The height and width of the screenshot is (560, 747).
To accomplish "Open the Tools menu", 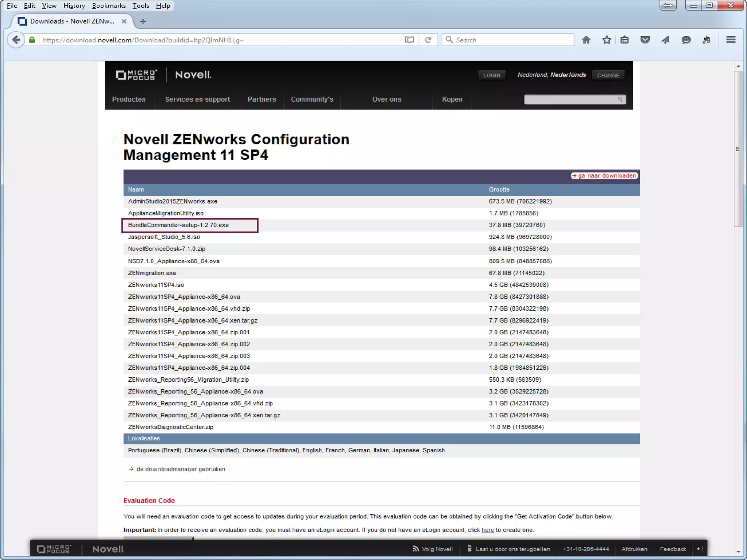I will point(141,5).
